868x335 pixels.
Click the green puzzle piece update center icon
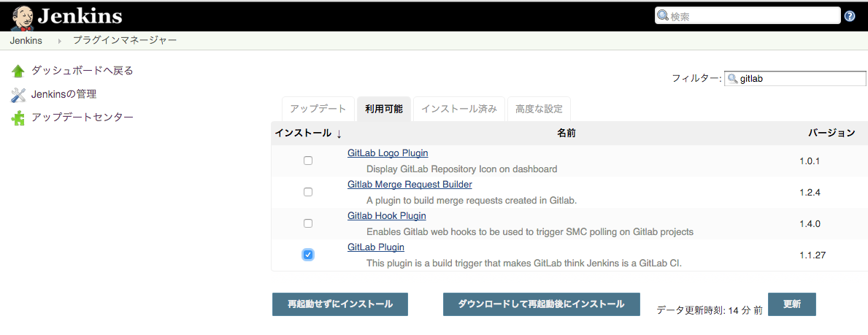click(x=18, y=118)
